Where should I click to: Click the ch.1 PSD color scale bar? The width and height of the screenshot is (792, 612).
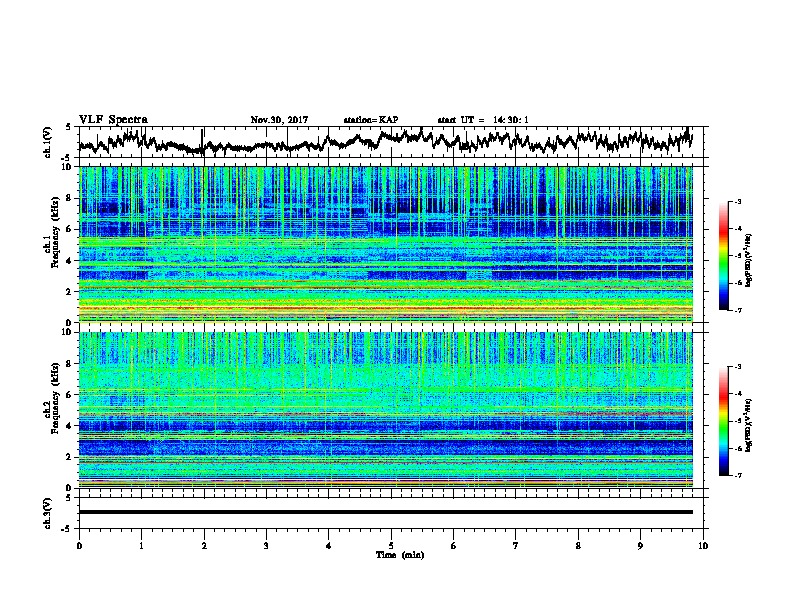click(723, 256)
